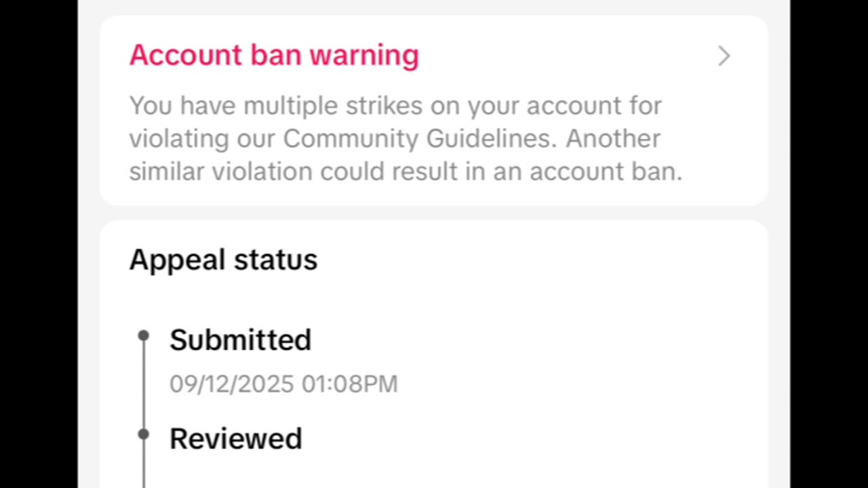Select the Submitted status label

click(240, 340)
